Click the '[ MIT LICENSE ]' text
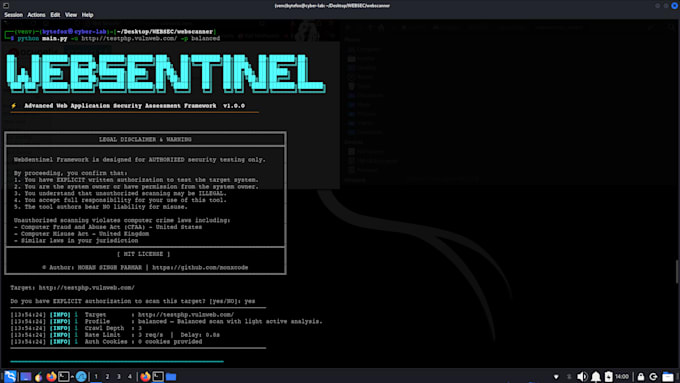Screen dimensions: 680x383 (144, 254)
